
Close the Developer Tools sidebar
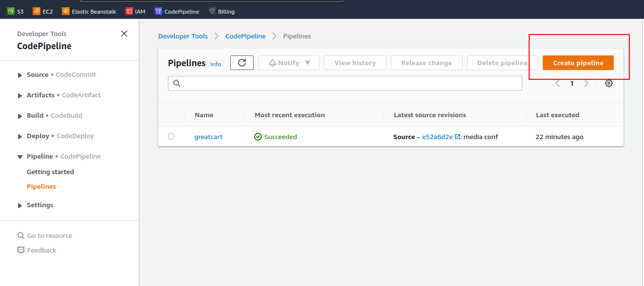tap(124, 34)
